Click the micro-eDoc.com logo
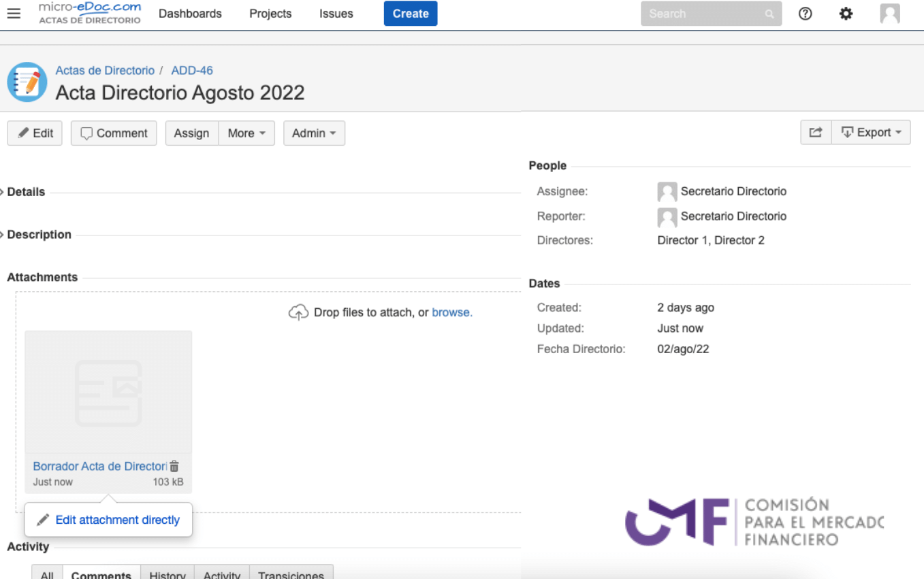This screenshot has width=924, height=579. [89, 13]
